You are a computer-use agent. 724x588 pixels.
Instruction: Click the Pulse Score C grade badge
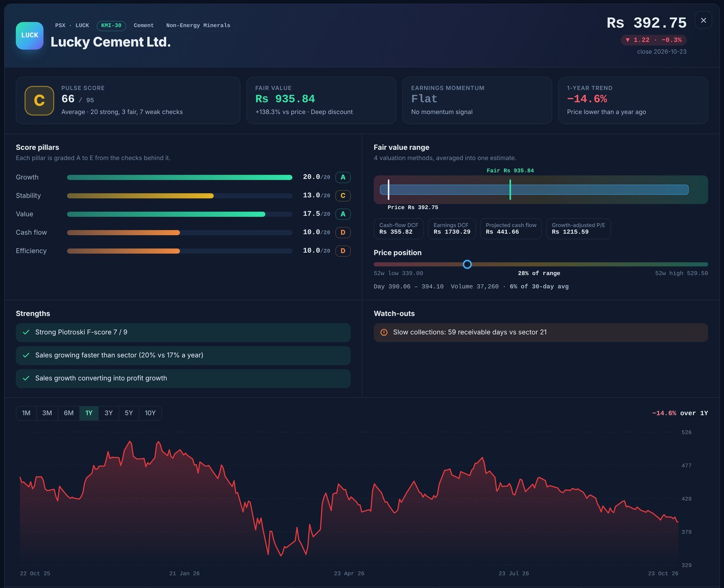[39, 100]
